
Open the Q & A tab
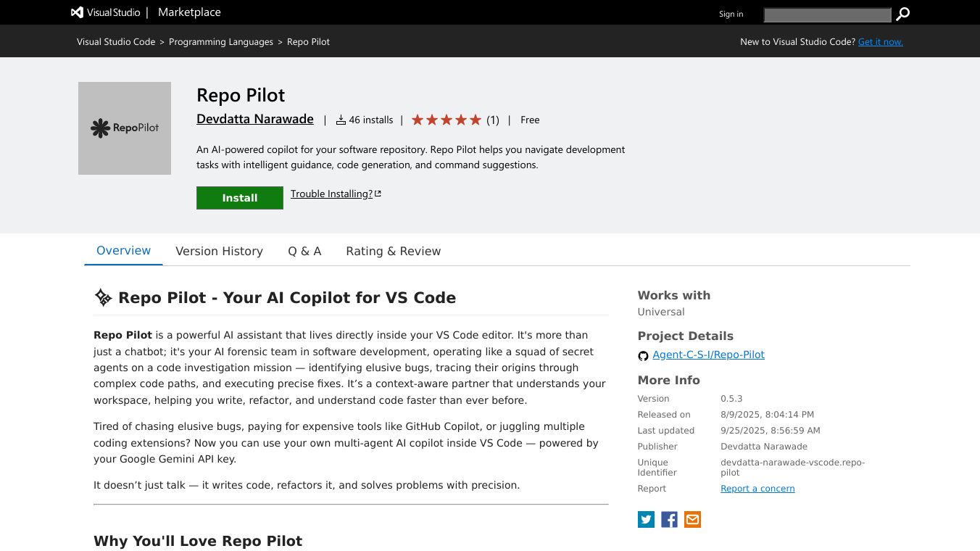pos(304,251)
